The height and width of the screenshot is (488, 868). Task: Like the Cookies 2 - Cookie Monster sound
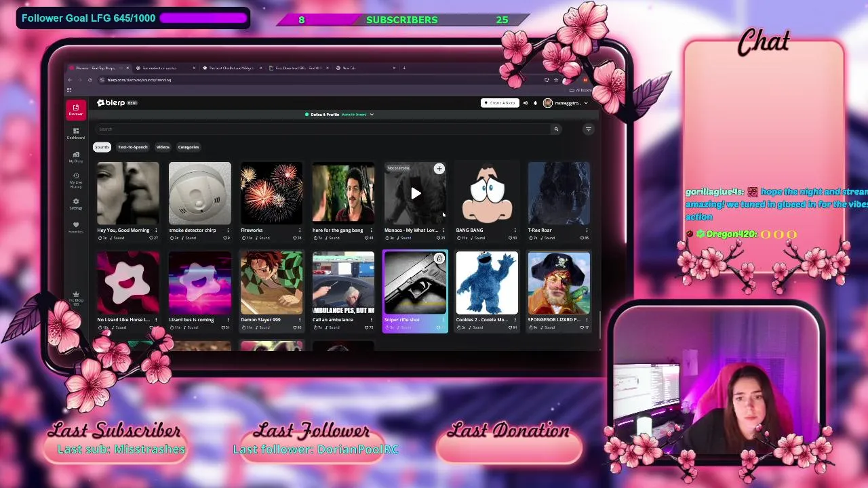pos(512,327)
